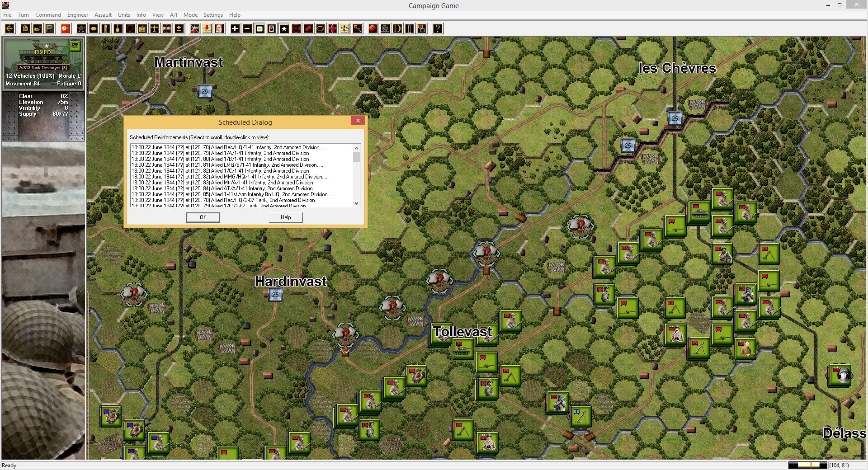Toggle the red hourglass card button

[272, 28]
